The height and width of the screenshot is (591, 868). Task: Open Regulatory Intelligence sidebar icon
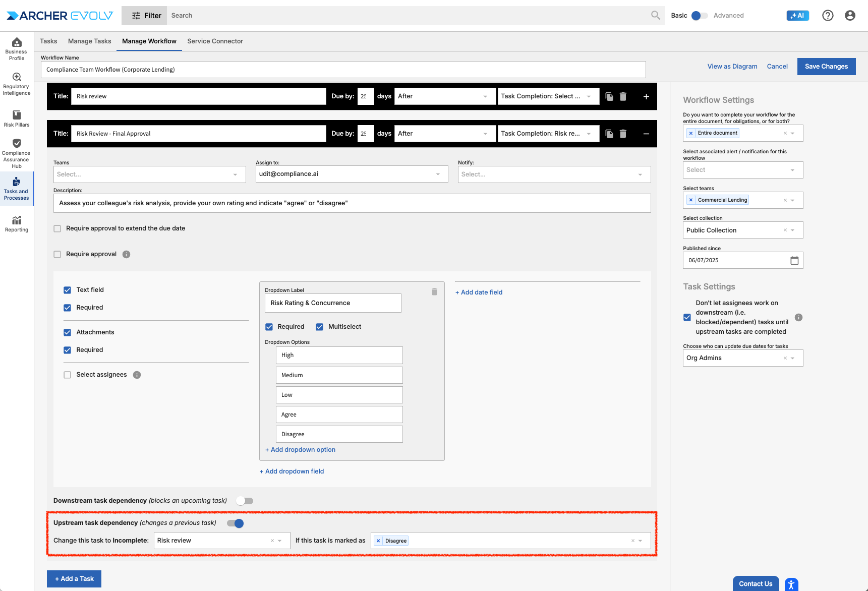[17, 83]
